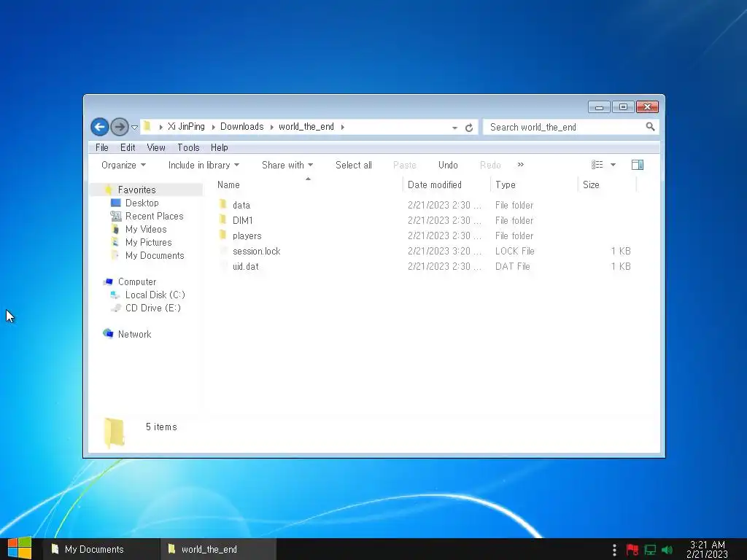Navigate to Downloads breadcrumb
Viewport: 747px width, 560px height.
point(241,127)
